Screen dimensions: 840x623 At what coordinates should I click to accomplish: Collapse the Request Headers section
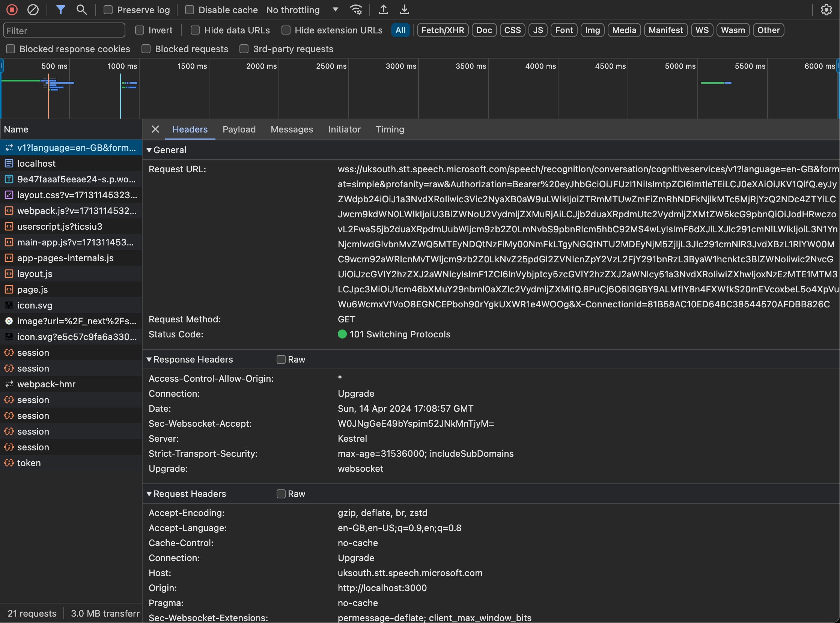pyautogui.click(x=149, y=494)
